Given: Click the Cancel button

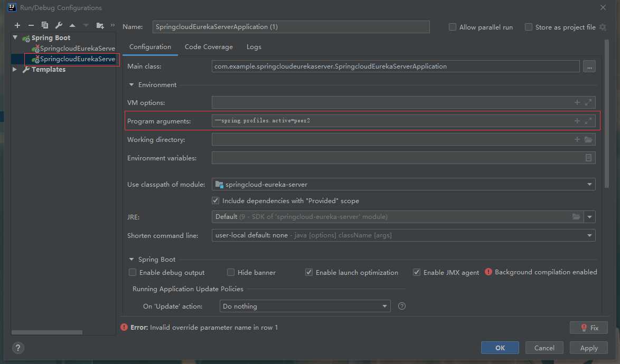Looking at the screenshot, I should (544, 348).
